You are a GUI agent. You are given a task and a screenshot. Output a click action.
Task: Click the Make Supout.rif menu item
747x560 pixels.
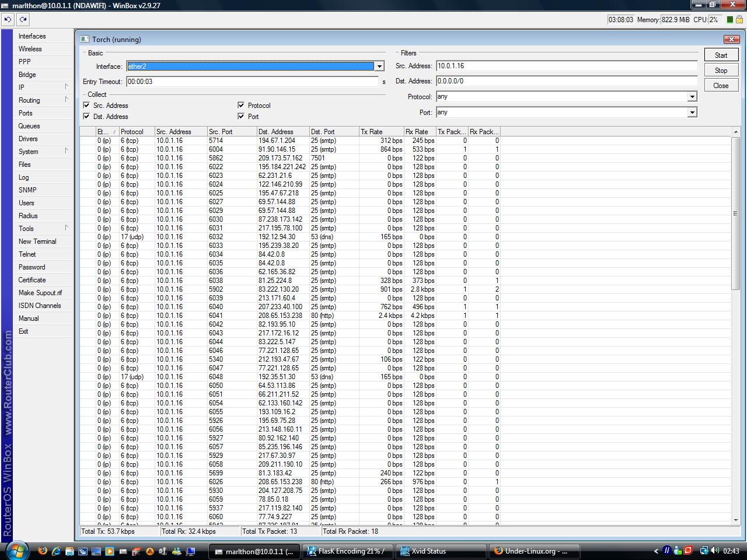click(43, 293)
